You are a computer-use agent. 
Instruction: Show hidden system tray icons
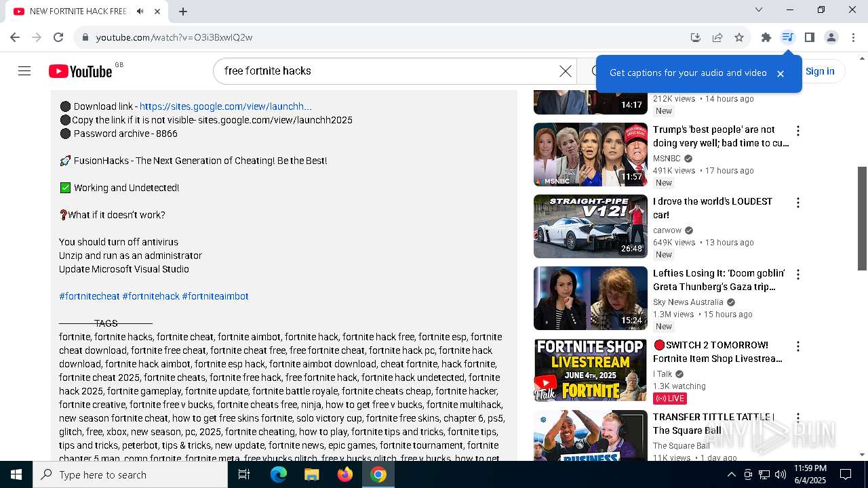pos(731,474)
